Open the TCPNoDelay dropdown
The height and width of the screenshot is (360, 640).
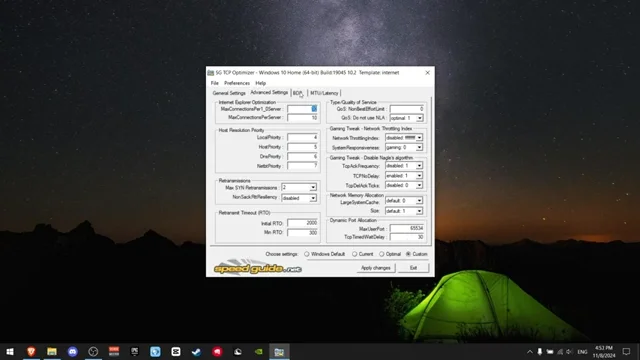(419, 176)
